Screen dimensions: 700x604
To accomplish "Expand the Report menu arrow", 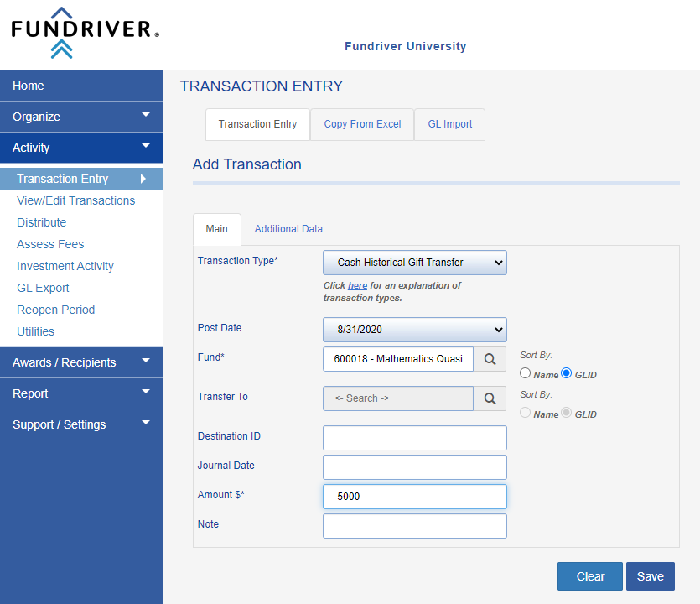I will [146, 392].
